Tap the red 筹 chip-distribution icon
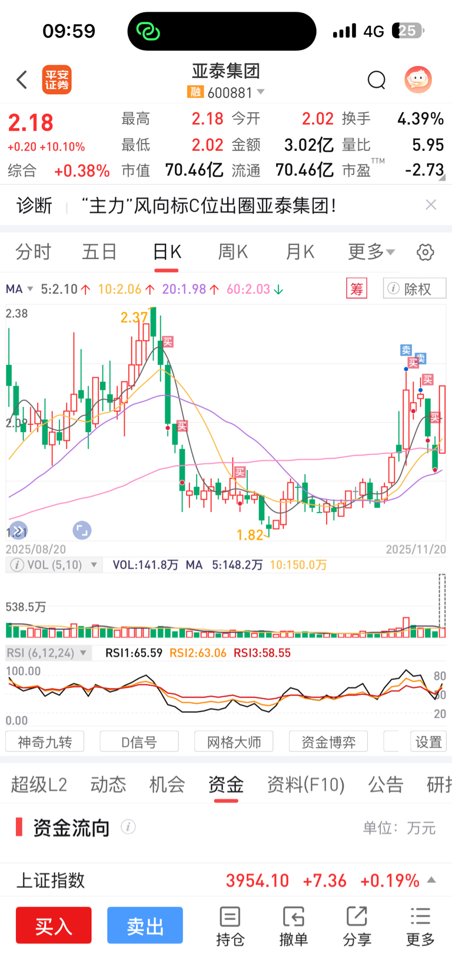This screenshot has height=980, width=452. pos(357,289)
